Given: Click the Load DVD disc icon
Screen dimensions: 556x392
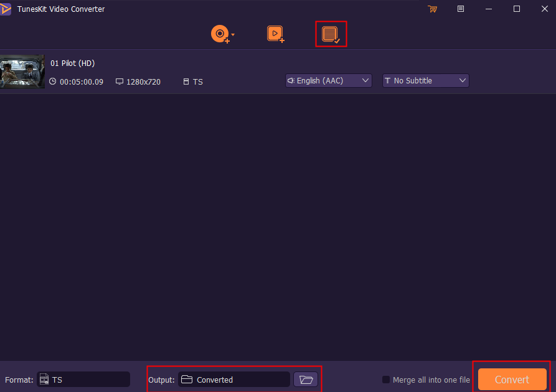Looking at the screenshot, I should (220, 34).
